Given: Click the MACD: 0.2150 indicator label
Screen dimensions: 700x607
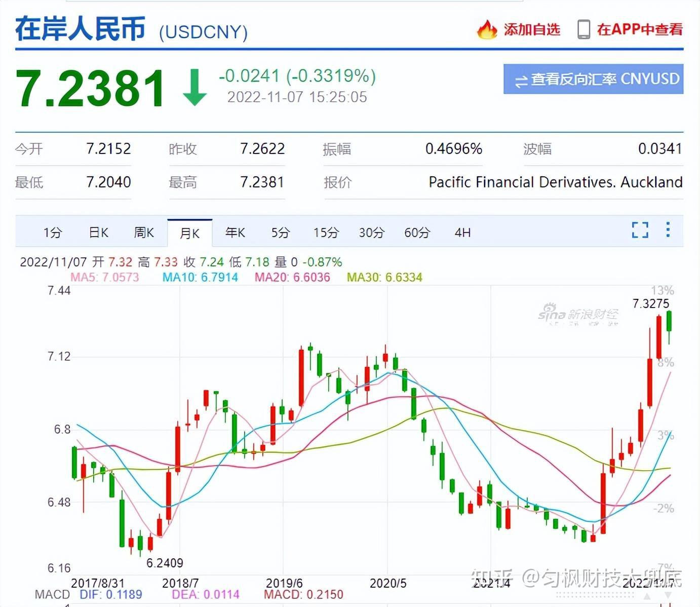Looking at the screenshot, I should (x=303, y=594).
